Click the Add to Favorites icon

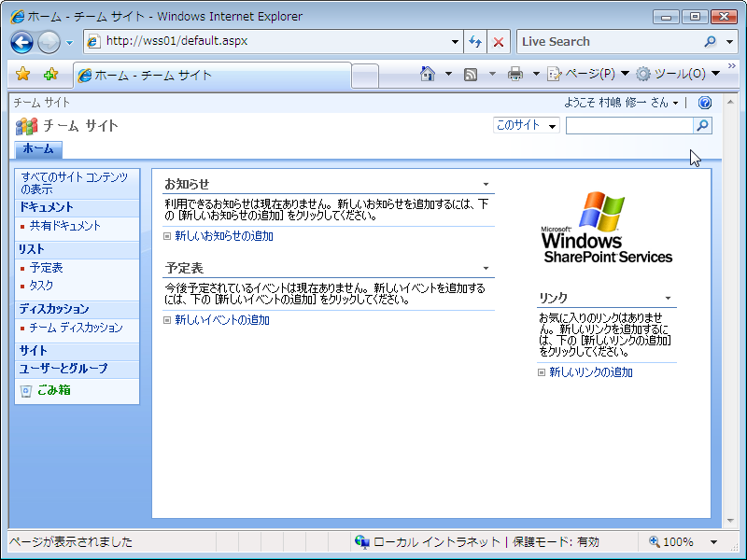coord(50,75)
